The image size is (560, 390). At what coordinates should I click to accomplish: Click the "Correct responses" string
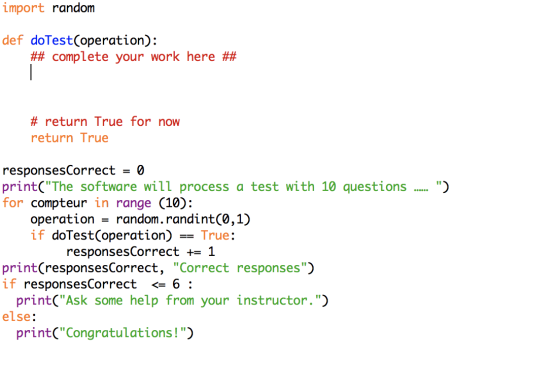(240, 268)
